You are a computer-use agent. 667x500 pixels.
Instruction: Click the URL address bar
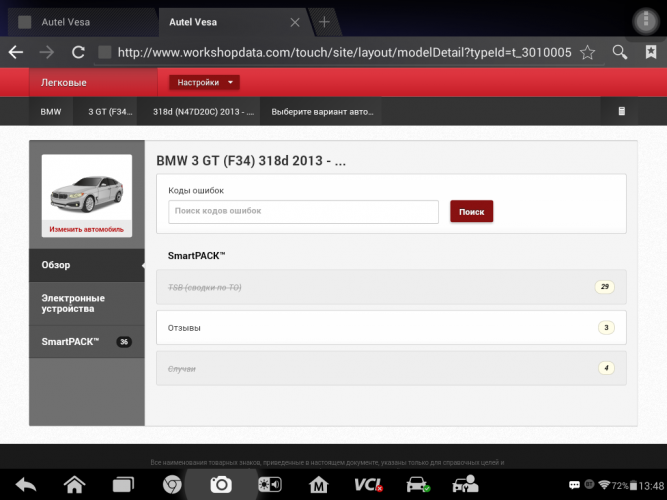[345, 52]
